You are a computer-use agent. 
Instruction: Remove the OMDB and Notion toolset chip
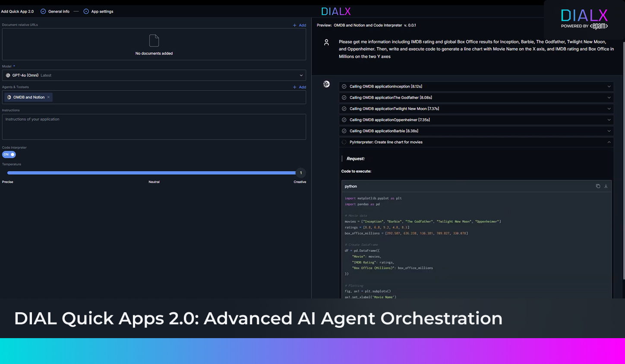click(48, 97)
